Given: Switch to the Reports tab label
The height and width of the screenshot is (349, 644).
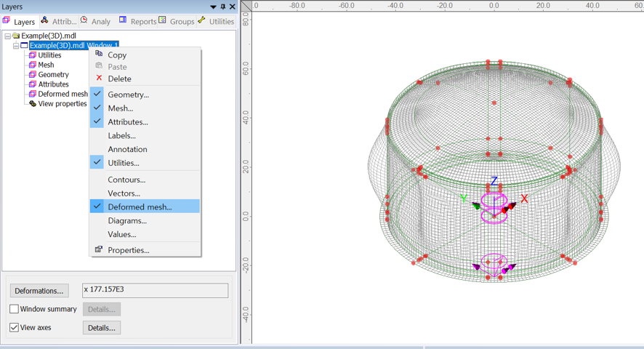Looking at the screenshot, I should point(143,21).
